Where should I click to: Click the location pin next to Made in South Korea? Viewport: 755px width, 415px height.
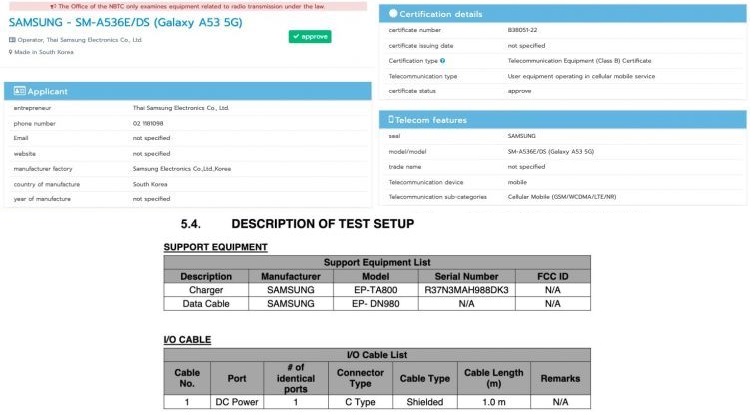[11, 51]
